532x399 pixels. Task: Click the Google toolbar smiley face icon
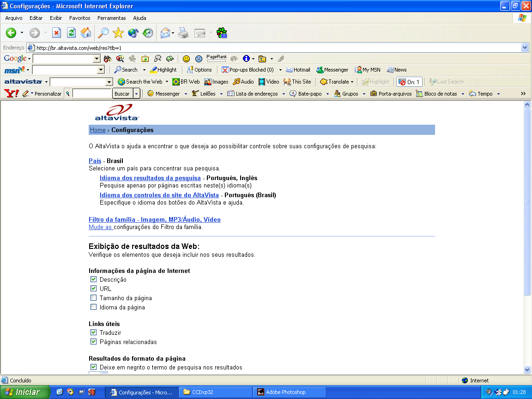186,59
